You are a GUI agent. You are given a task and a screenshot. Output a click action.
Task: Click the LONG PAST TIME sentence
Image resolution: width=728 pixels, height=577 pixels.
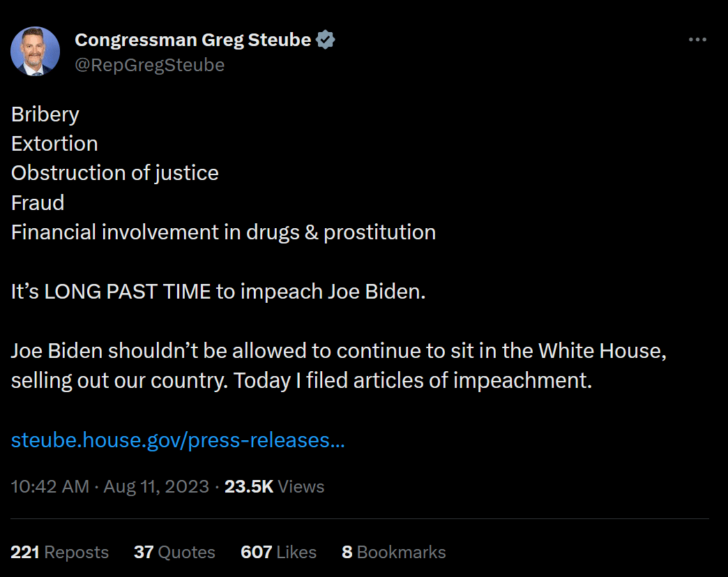tap(218, 292)
